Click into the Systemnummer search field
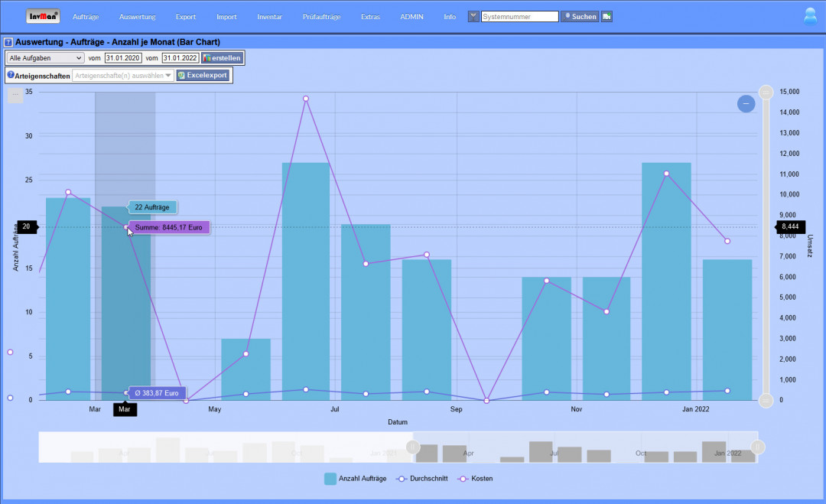826x504 pixels. click(x=519, y=16)
